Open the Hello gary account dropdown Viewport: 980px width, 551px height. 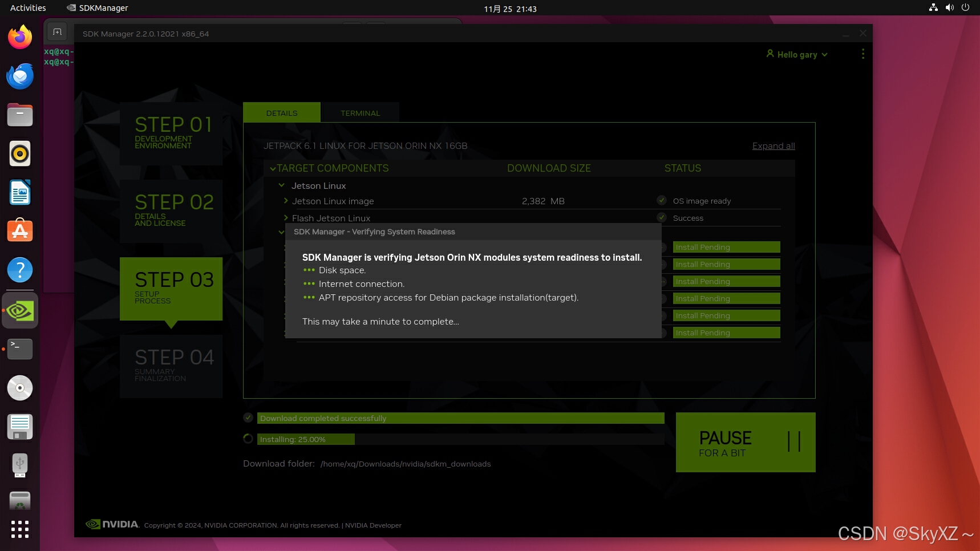[x=797, y=54]
